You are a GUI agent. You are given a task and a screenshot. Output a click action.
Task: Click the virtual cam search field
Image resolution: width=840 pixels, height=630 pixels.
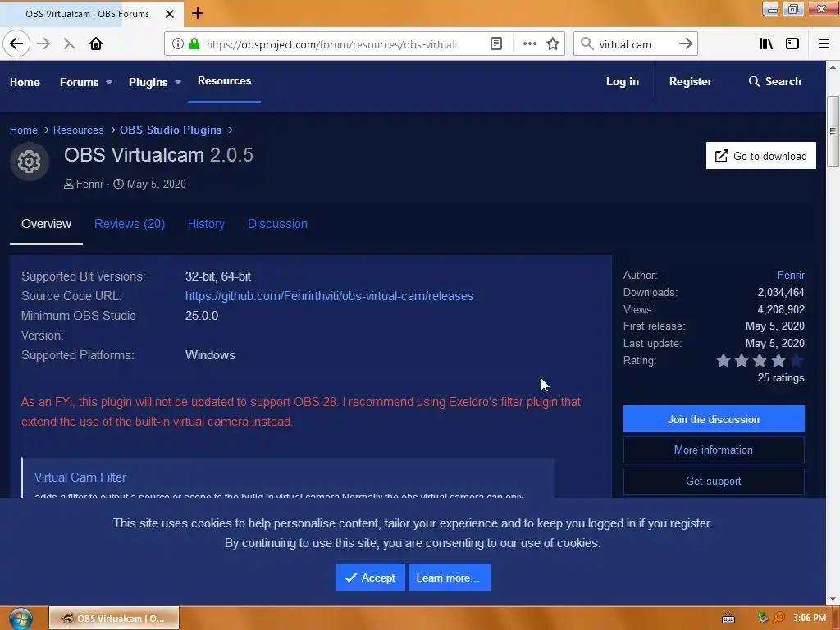[x=635, y=44]
